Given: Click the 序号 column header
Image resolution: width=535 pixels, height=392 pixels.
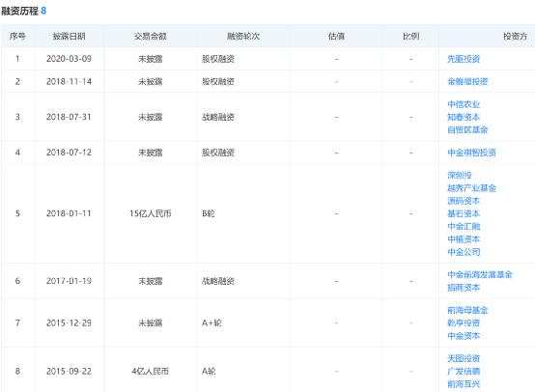Looking at the screenshot, I should pyautogui.click(x=17, y=36).
